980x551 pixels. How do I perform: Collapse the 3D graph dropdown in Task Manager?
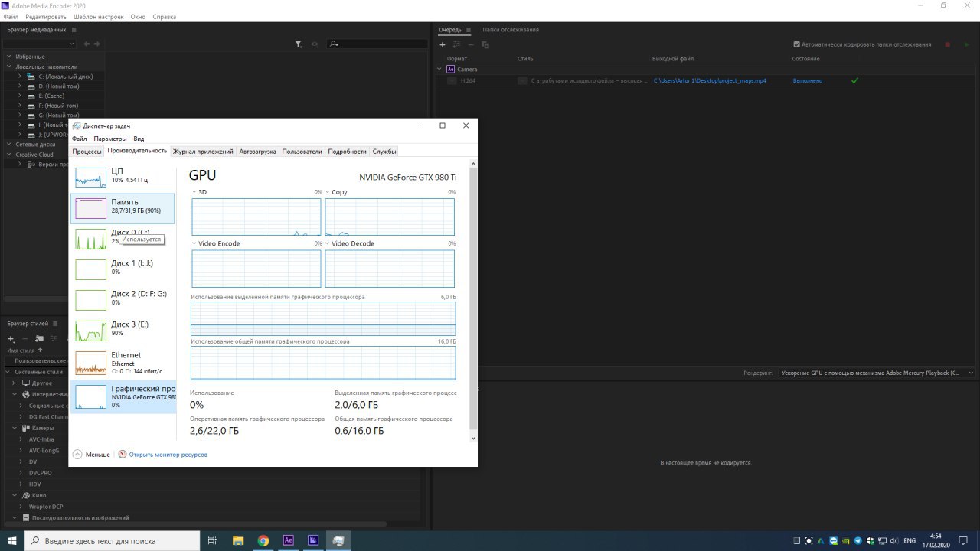194,192
